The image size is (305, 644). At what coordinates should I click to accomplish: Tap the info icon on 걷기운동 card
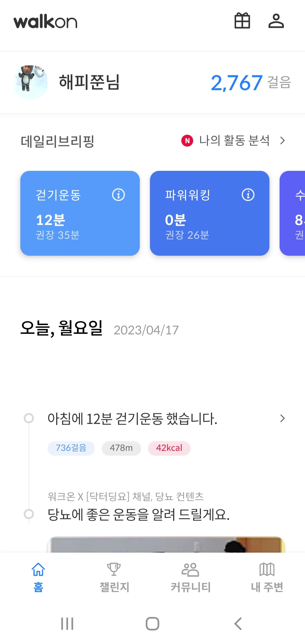click(x=118, y=195)
